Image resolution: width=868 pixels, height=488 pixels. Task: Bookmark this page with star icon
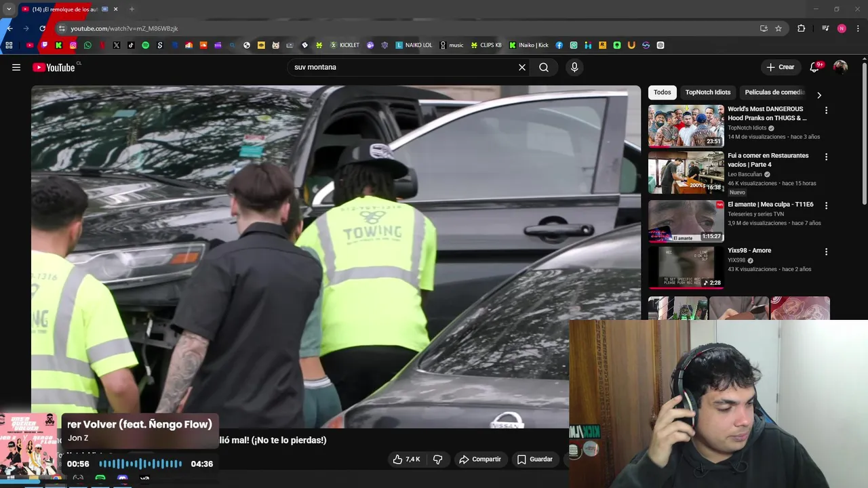[778, 28]
